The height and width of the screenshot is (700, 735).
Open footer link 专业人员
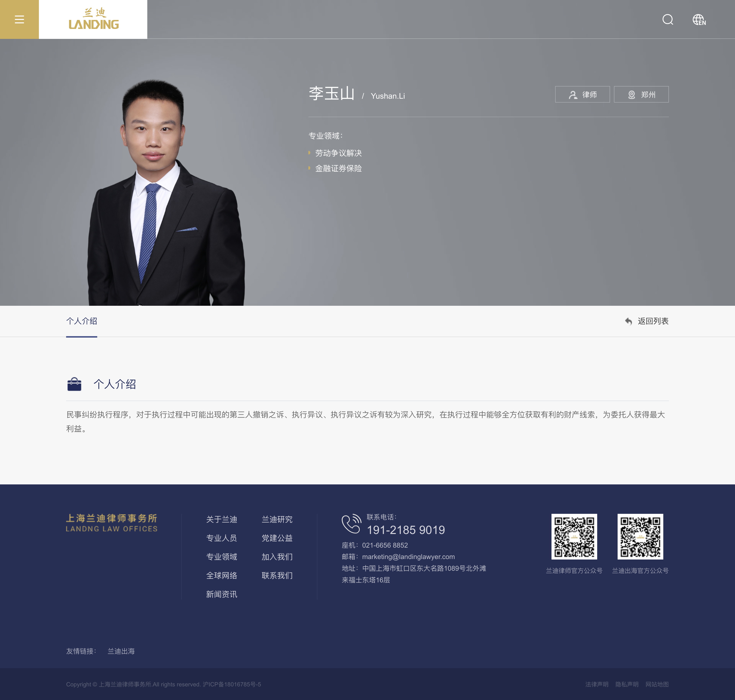click(222, 538)
